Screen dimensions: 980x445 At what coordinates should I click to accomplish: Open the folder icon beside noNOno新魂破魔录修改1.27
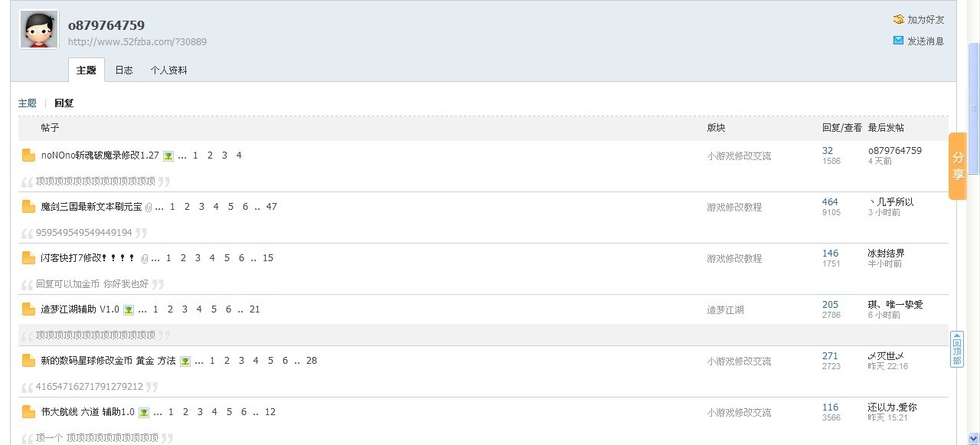29,155
